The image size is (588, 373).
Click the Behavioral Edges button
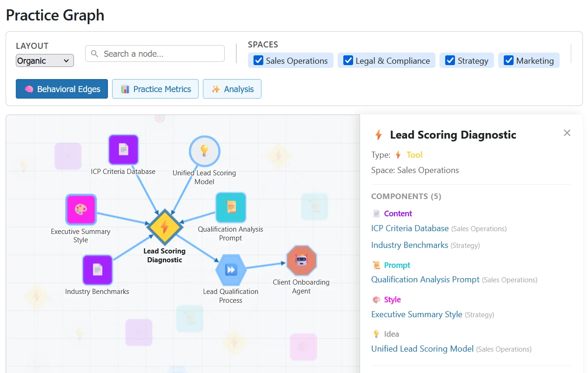tap(62, 89)
